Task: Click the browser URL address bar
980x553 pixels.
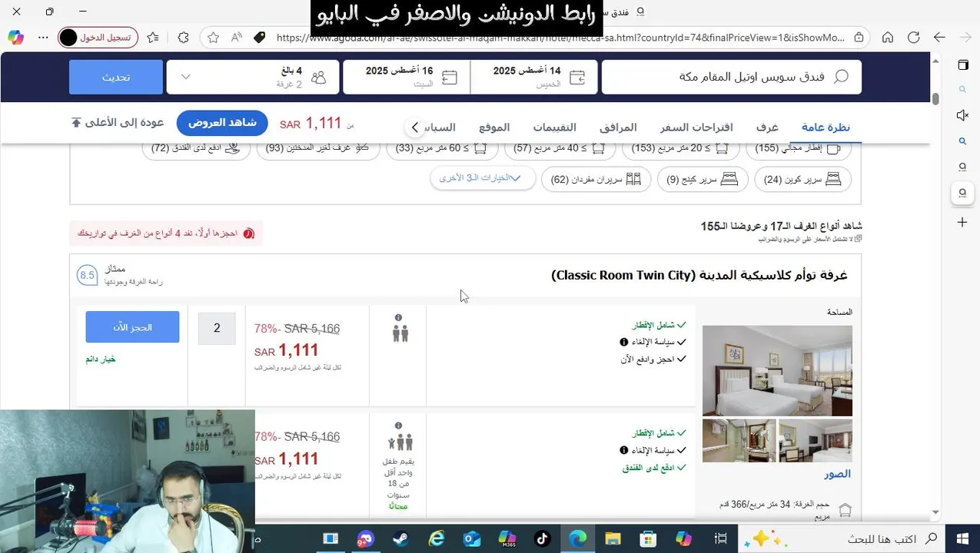Action: (x=560, y=37)
